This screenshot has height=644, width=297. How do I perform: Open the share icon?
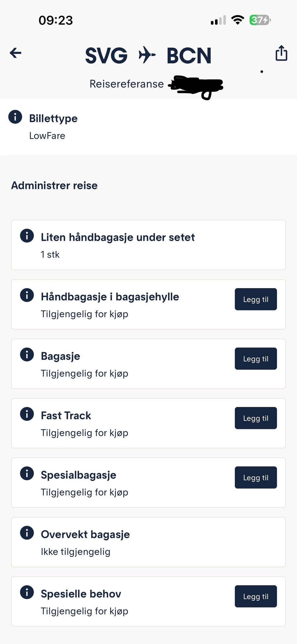281,53
